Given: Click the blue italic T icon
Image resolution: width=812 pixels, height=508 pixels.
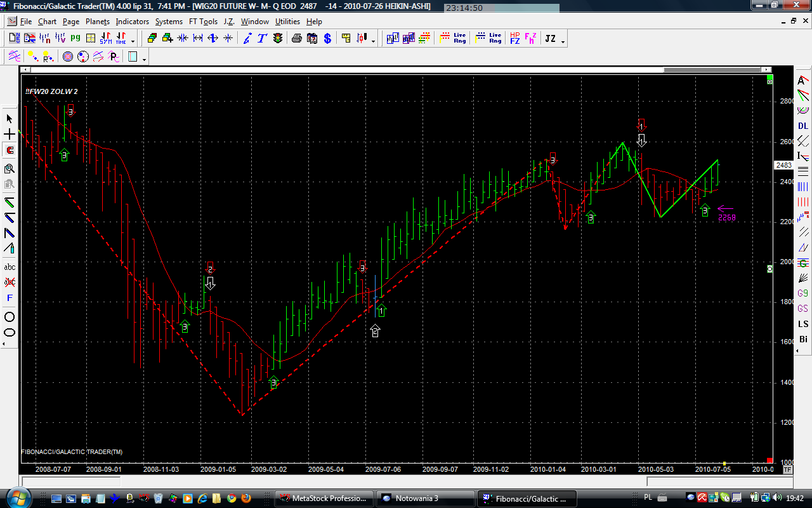Looking at the screenshot, I should [x=261, y=39].
